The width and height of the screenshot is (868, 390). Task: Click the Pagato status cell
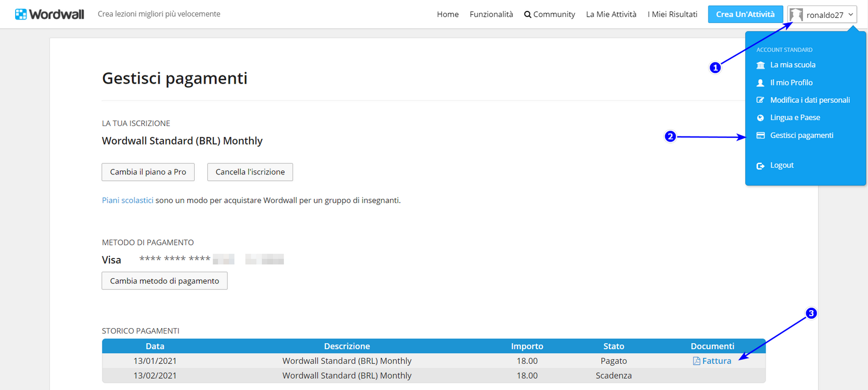pos(614,361)
